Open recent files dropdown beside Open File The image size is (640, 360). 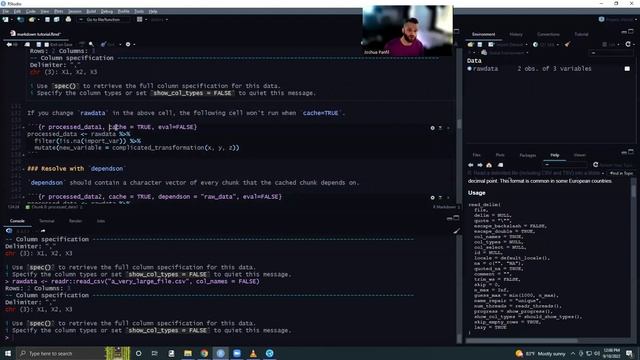(38, 20)
